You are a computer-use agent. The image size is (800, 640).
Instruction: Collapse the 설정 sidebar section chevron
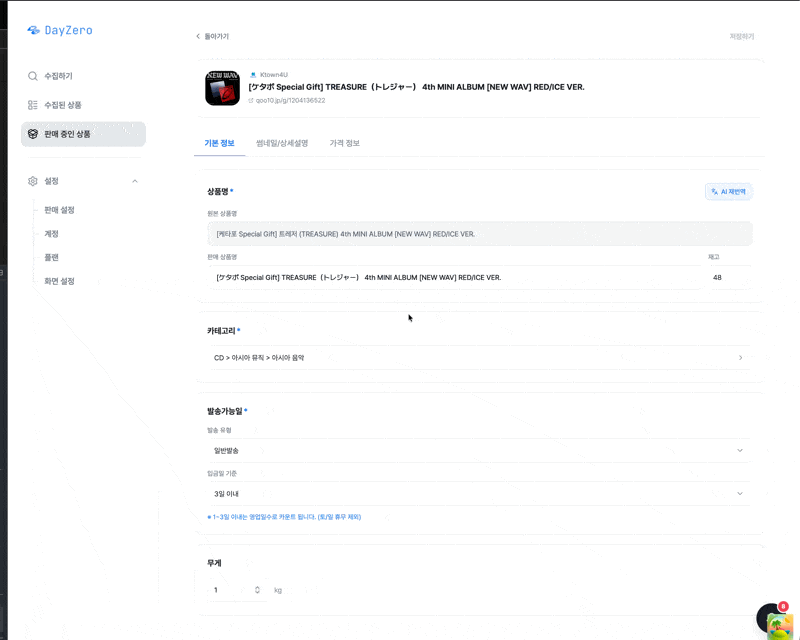coord(135,181)
